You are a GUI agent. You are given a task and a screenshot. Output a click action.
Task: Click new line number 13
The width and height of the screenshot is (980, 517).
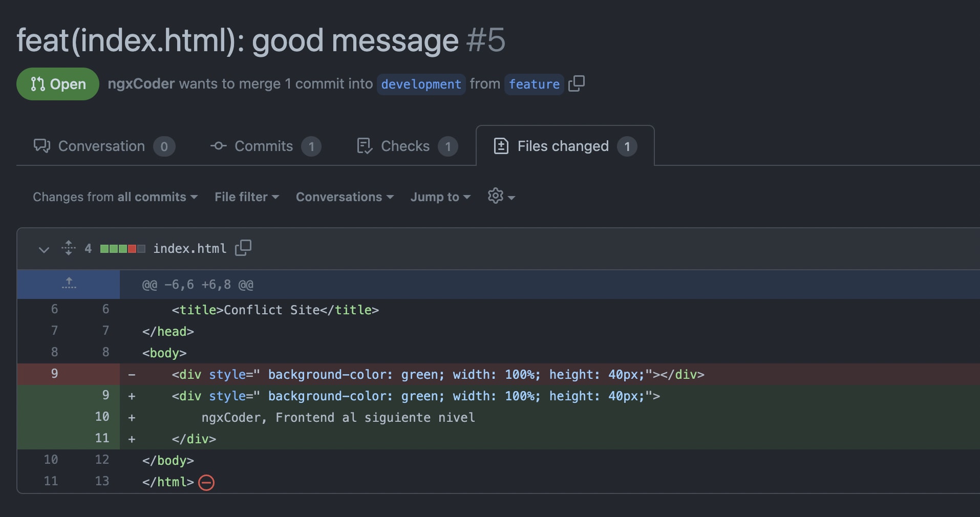click(102, 481)
